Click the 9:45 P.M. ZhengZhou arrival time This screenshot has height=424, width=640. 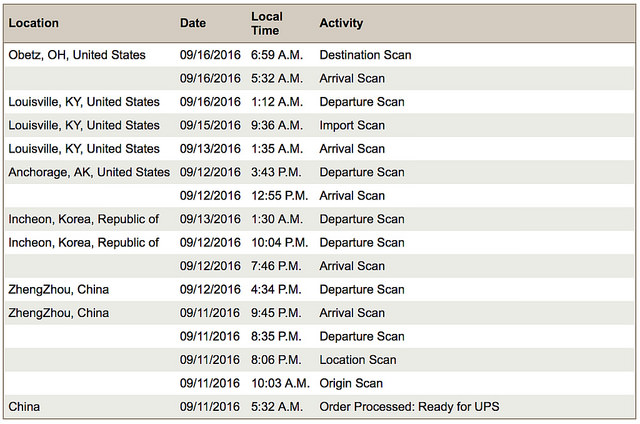[x=276, y=313]
